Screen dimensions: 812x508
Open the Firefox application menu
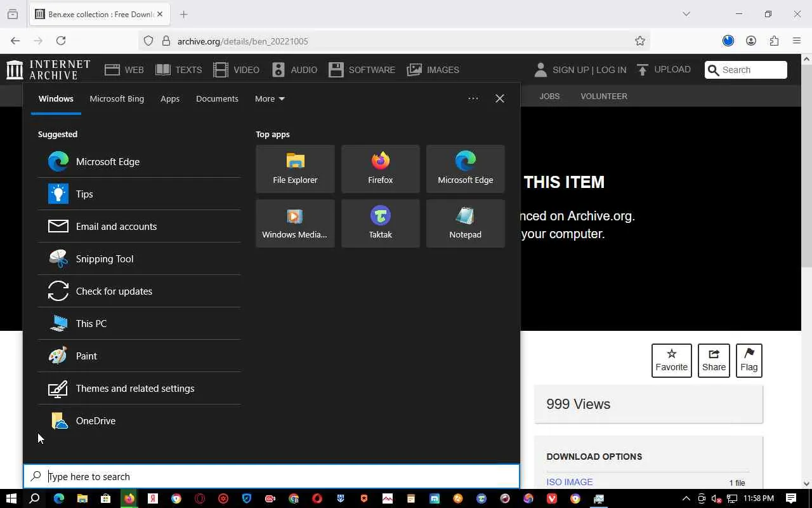[797, 41]
